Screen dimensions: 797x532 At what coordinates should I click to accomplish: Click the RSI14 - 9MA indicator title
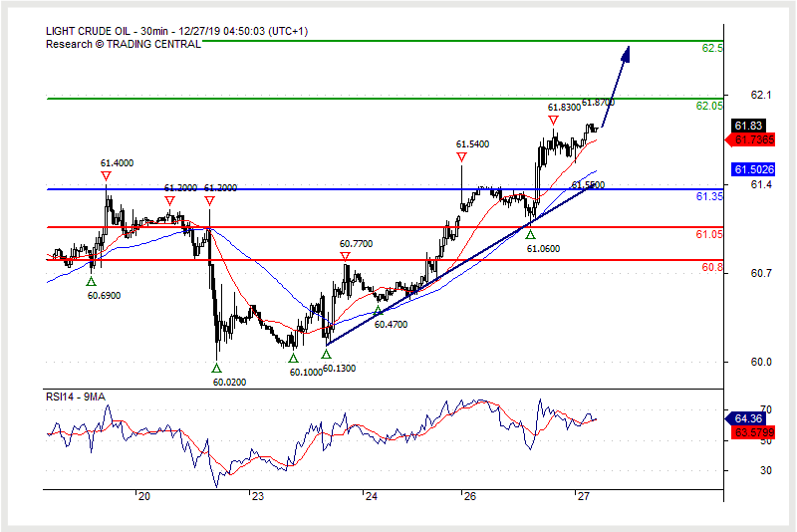[x=76, y=397]
